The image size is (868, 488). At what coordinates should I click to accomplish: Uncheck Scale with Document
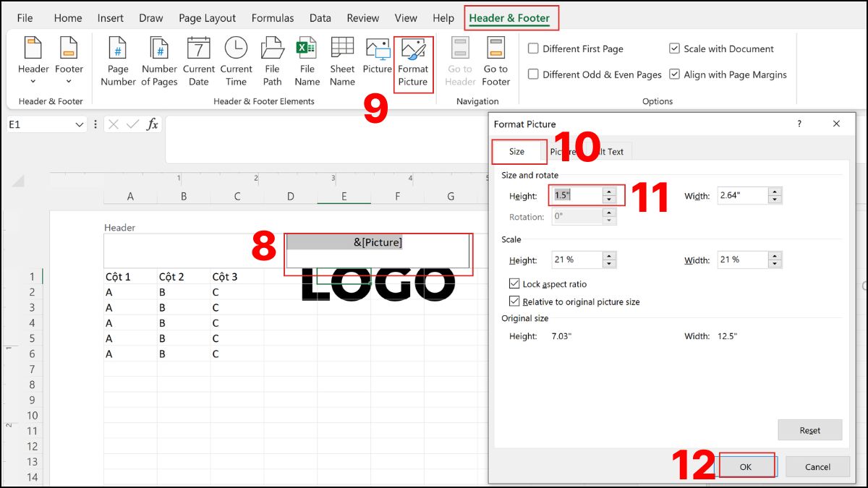click(x=674, y=48)
